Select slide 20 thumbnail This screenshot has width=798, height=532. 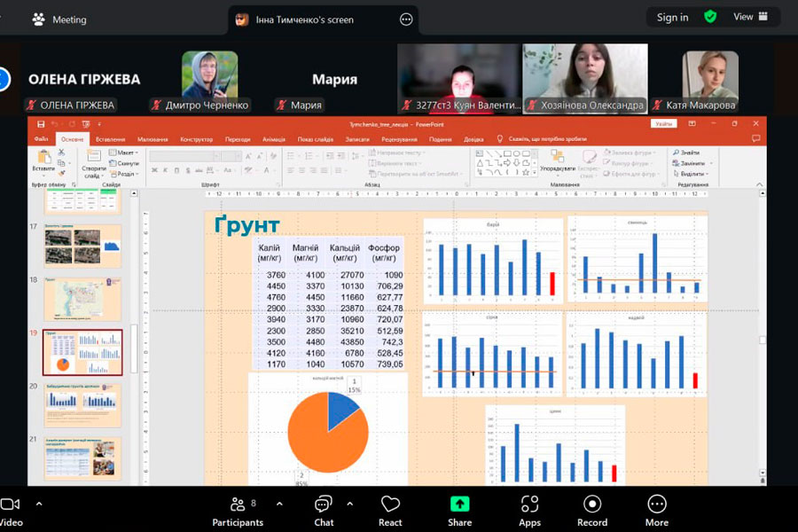click(82, 405)
